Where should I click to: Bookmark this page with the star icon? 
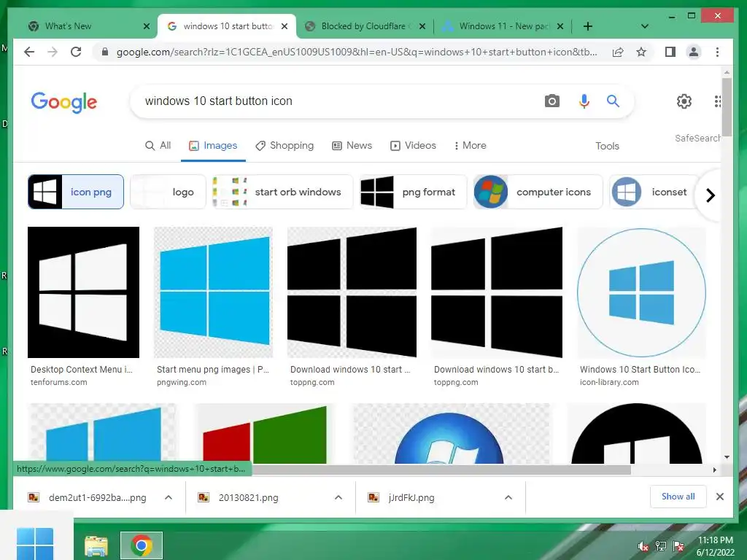(641, 52)
